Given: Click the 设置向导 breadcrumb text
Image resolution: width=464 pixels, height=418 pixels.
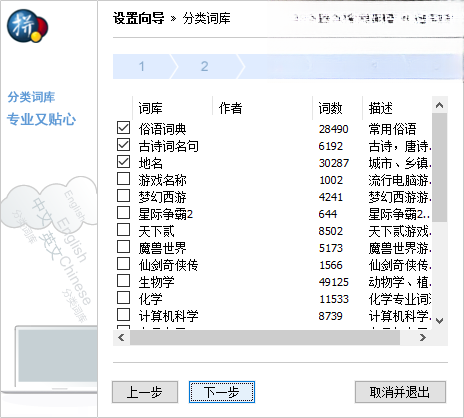Looking at the screenshot, I should [x=138, y=18].
